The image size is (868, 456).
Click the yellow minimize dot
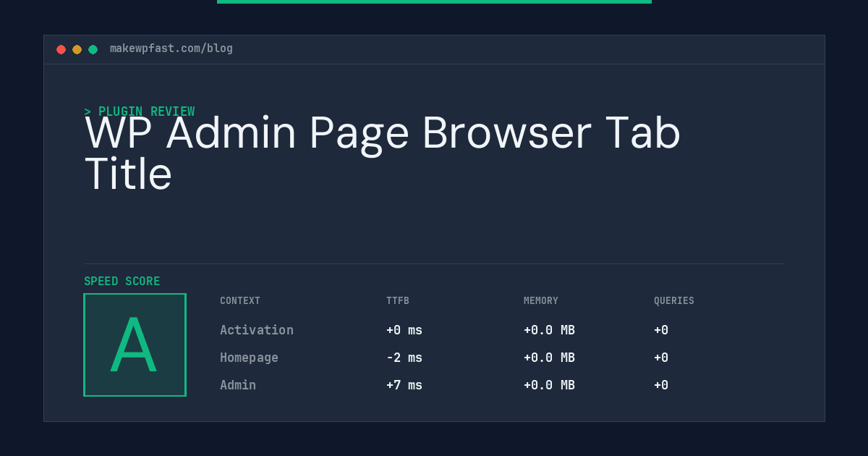click(x=77, y=49)
